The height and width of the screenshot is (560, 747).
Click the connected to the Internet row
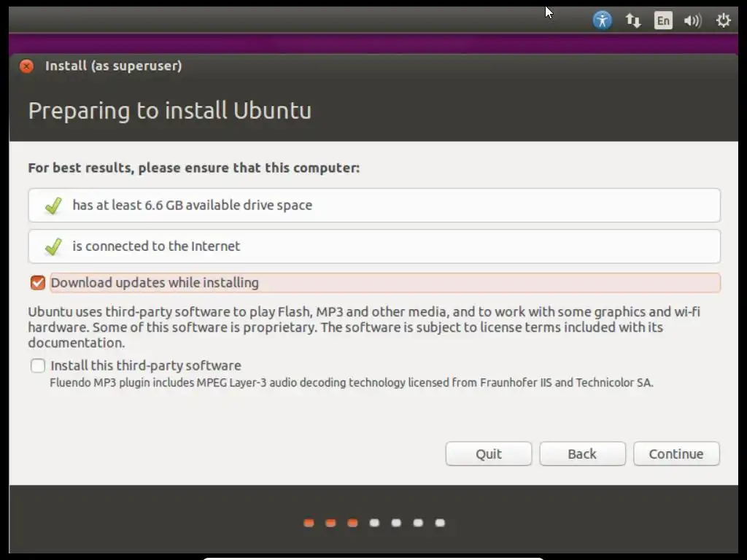coord(374,246)
